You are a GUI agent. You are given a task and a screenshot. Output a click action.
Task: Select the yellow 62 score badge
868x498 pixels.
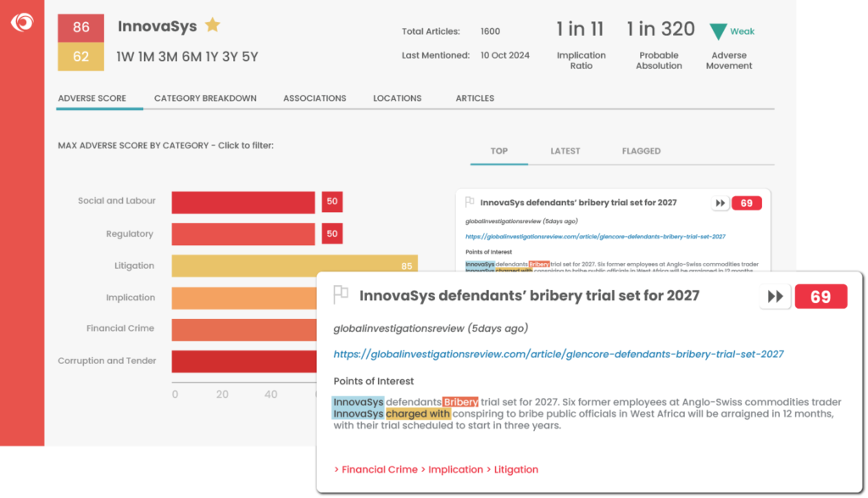pos(81,57)
